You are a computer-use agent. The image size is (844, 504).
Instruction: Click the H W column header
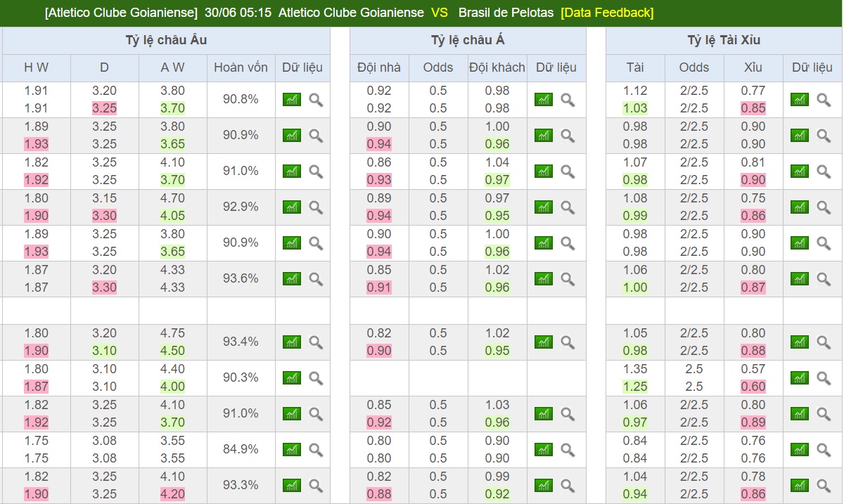[37, 67]
